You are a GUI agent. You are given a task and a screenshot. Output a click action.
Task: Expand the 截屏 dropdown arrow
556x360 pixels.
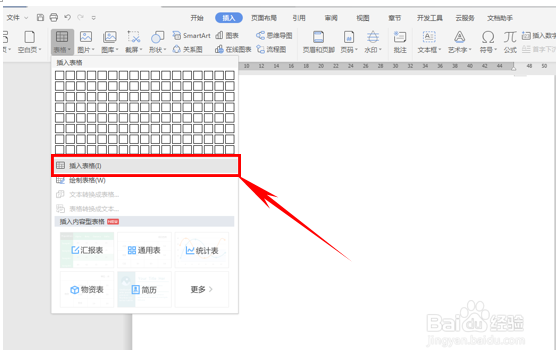click(141, 50)
